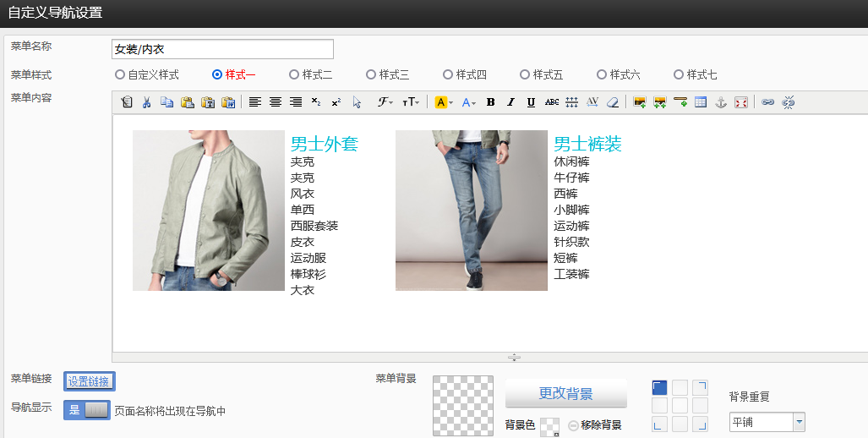Click the 设置链接 button

coord(89,381)
